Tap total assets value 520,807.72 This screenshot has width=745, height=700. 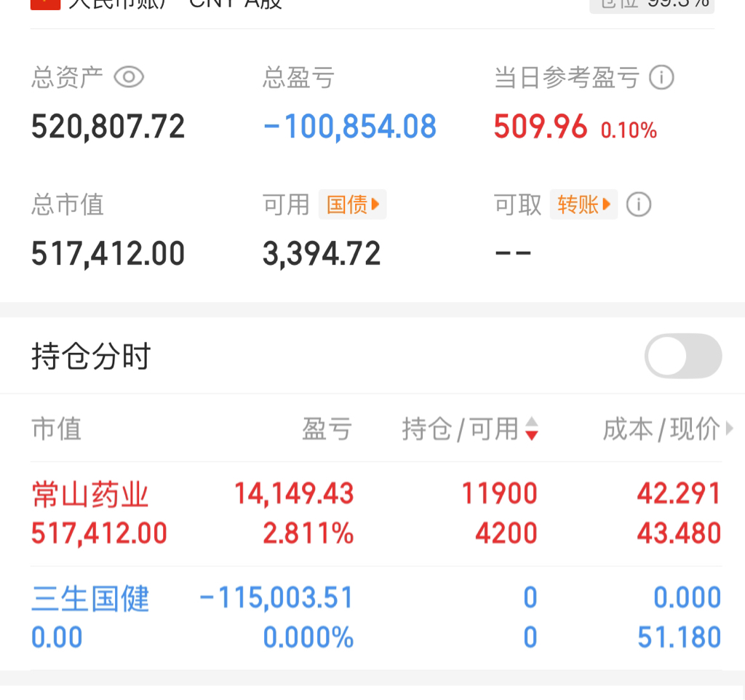tap(108, 127)
